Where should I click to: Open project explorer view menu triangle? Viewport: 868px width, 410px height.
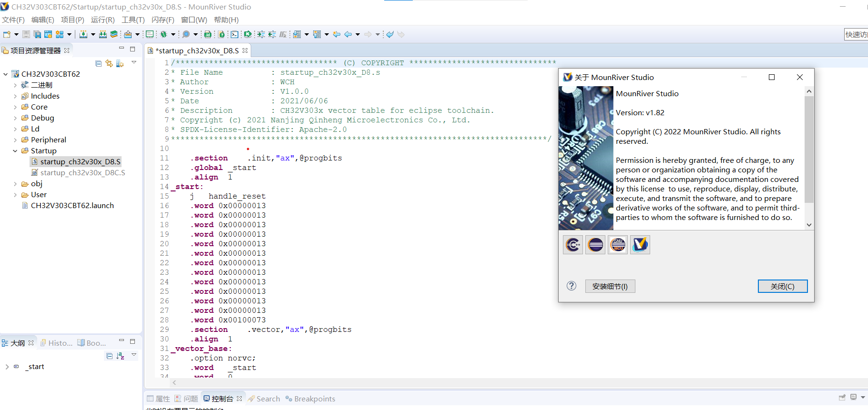click(x=134, y=62)
